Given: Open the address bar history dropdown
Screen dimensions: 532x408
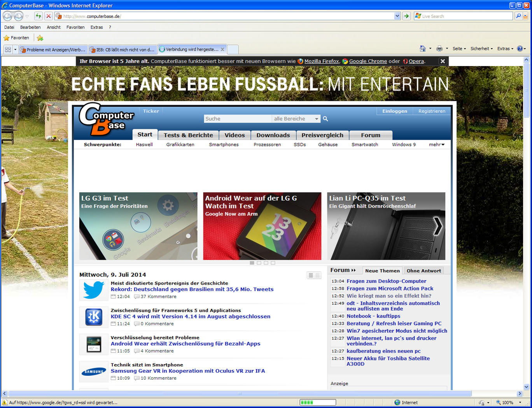Looking at the screenshot, I should point(397,16).
